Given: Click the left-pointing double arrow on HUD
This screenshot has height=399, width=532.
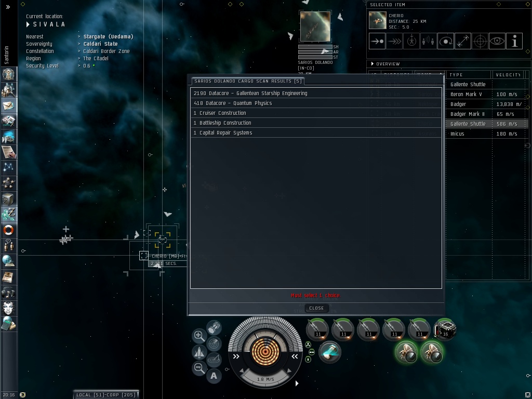Looking at the screenshot, I should tap(295, 356).
